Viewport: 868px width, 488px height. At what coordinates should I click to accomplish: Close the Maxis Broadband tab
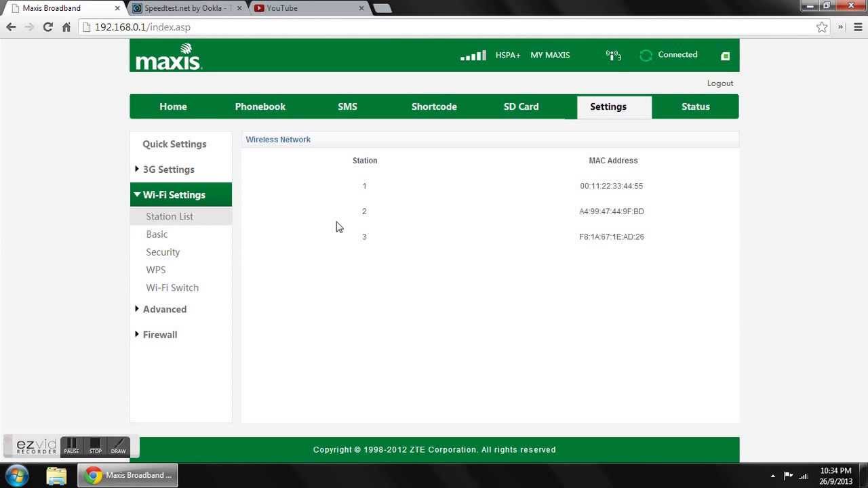(117, 8)
